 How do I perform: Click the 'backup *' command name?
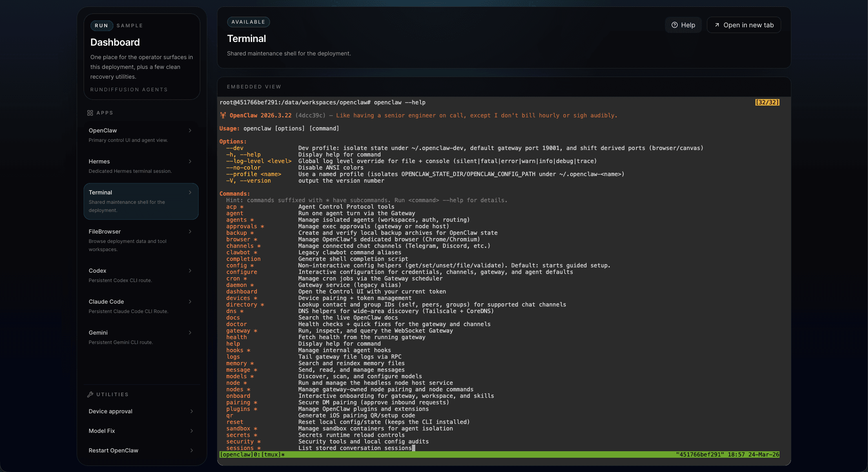pos(240,233)
